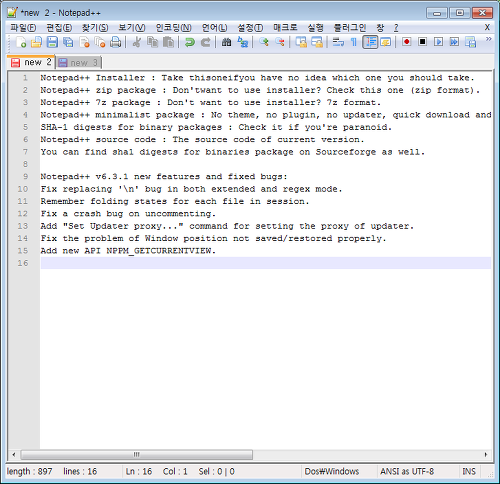Click the Run macro multiple times icon
This screenshot has width=500, height=484.
pyautogui.click(x=454, y=42)
